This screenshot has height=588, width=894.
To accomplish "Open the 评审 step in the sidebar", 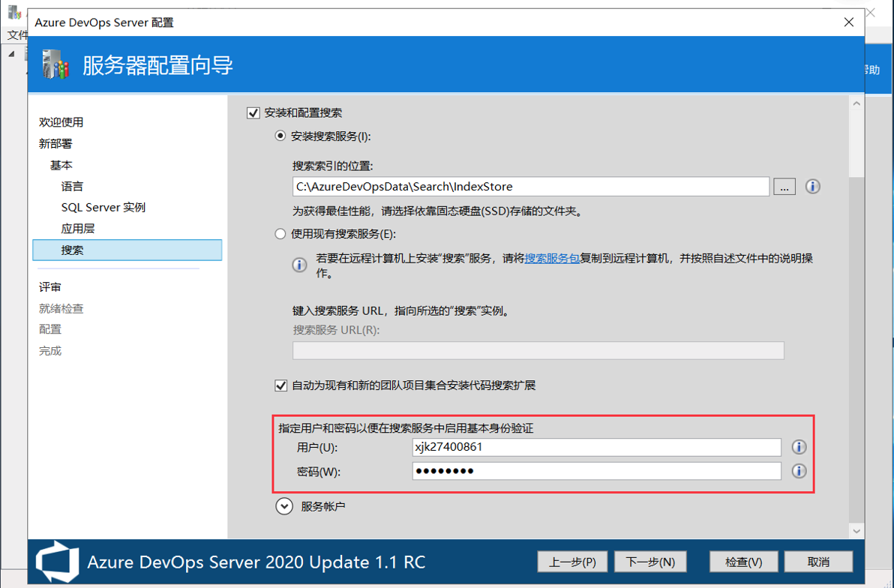I will click(x=49, y=286).
